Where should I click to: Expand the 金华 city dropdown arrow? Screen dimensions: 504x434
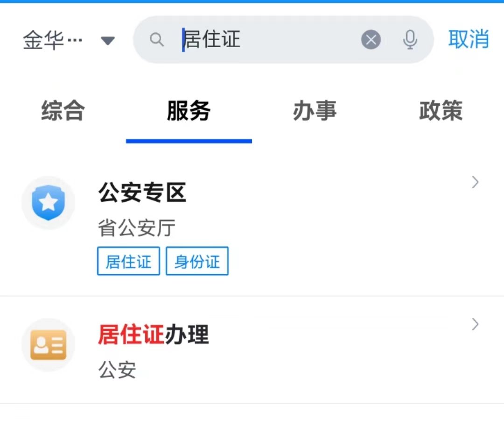(x=108, y=41)
